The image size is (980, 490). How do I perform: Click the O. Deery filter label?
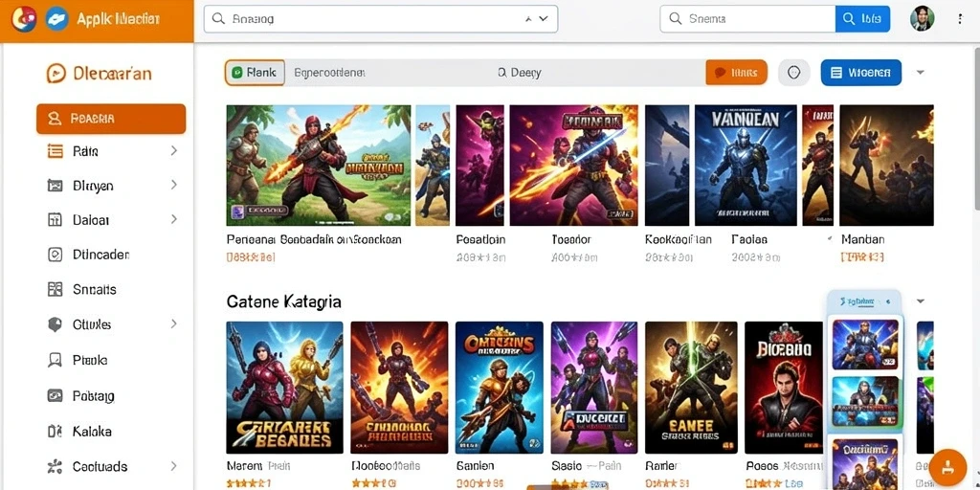(x=520, y=73)
